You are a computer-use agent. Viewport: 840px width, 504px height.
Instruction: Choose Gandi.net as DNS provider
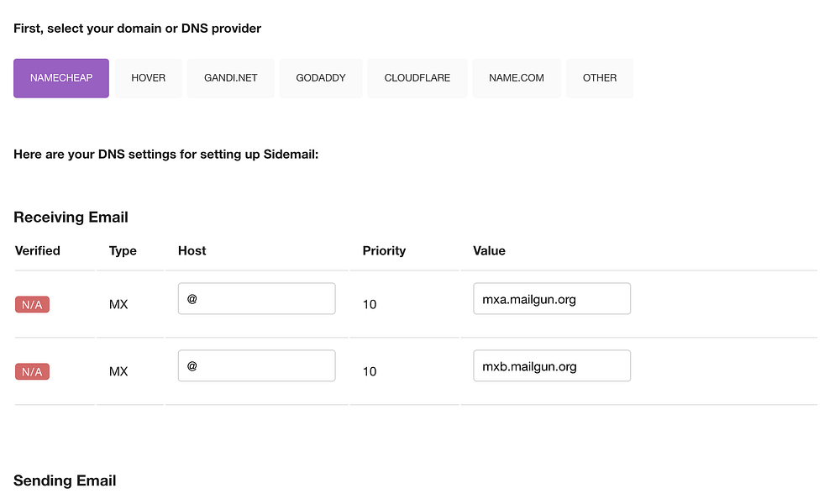click(230, 78)
